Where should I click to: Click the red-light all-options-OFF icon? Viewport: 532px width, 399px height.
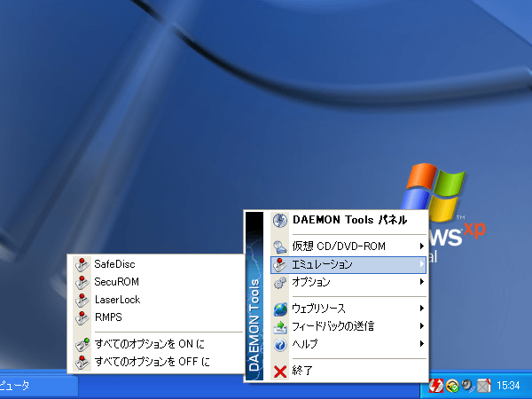82,363
